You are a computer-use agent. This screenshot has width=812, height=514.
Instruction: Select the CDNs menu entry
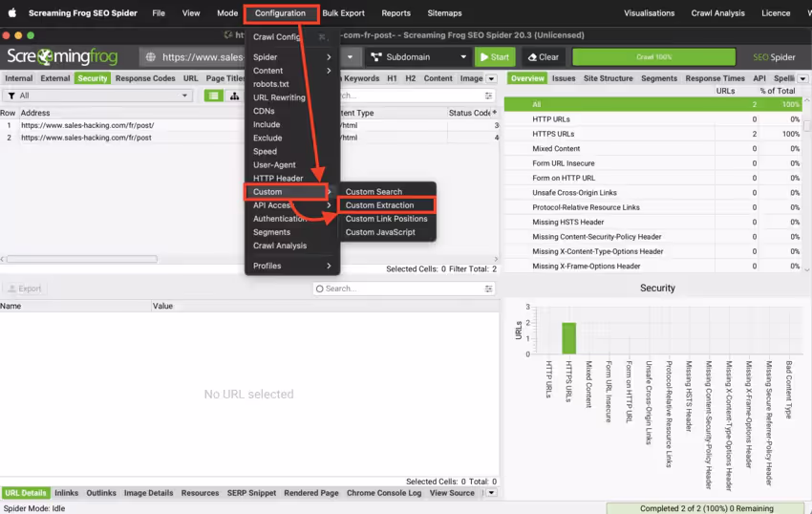point(264,111)
